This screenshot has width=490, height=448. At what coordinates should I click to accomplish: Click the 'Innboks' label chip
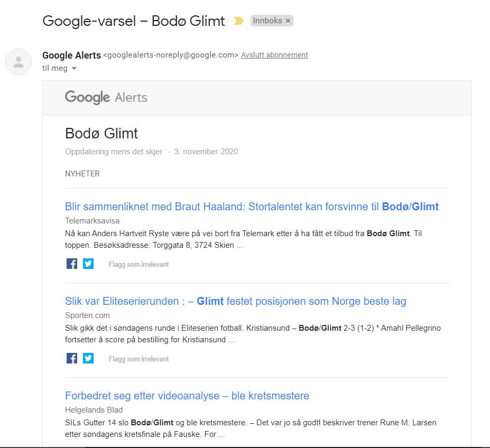pyautogui.click(x=267, y=21)
